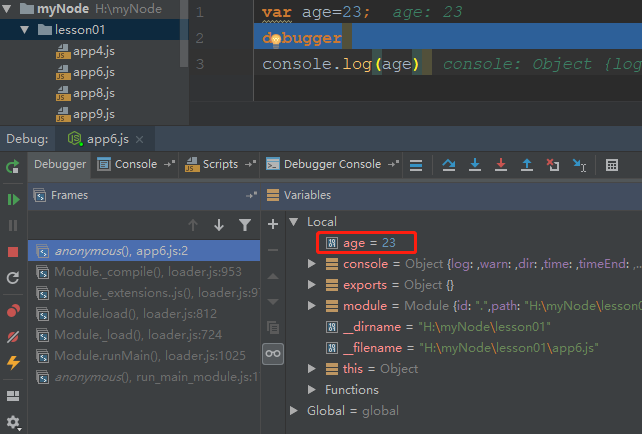
Task: Step out of current function
Action: pyautogui.click(x=527, y=165)
